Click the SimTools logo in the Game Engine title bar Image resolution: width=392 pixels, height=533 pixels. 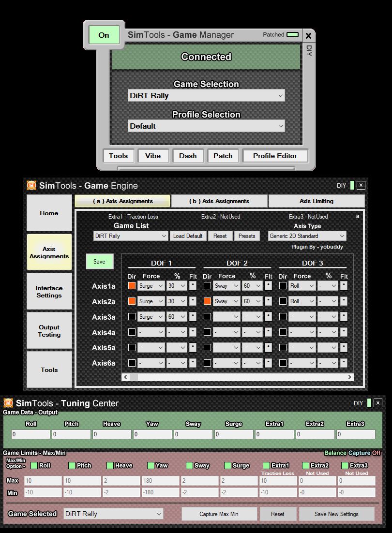pos(31,185)
